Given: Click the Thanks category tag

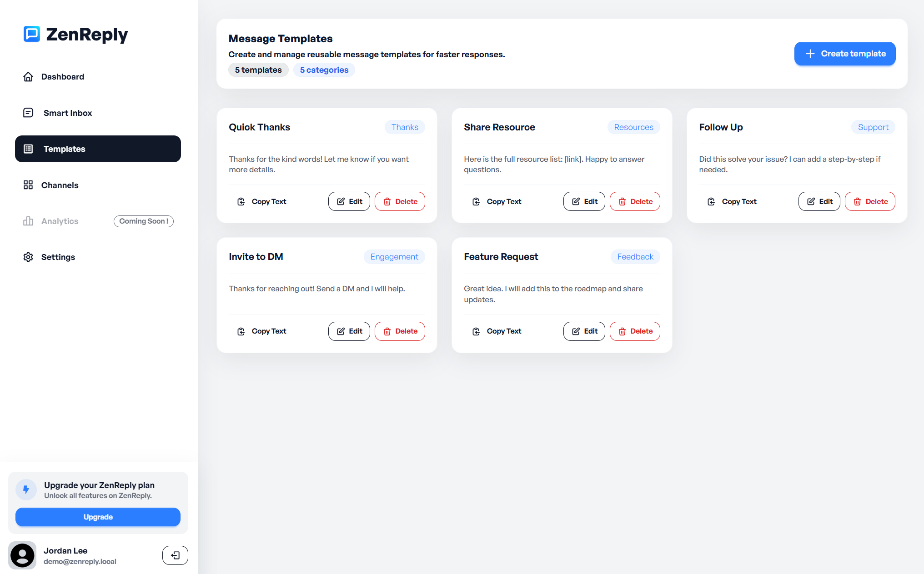Looking at the screenshot, I should (x=404, y=127).
